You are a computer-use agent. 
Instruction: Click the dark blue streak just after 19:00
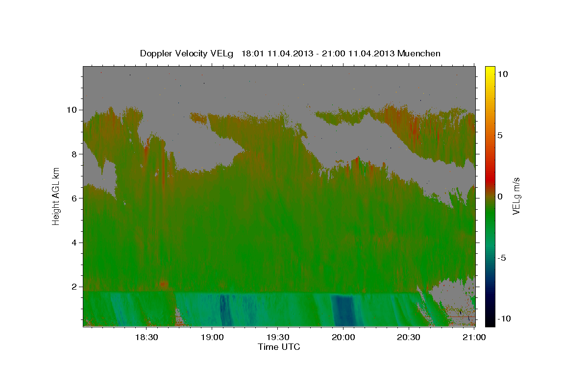click(x=225, y=310)
